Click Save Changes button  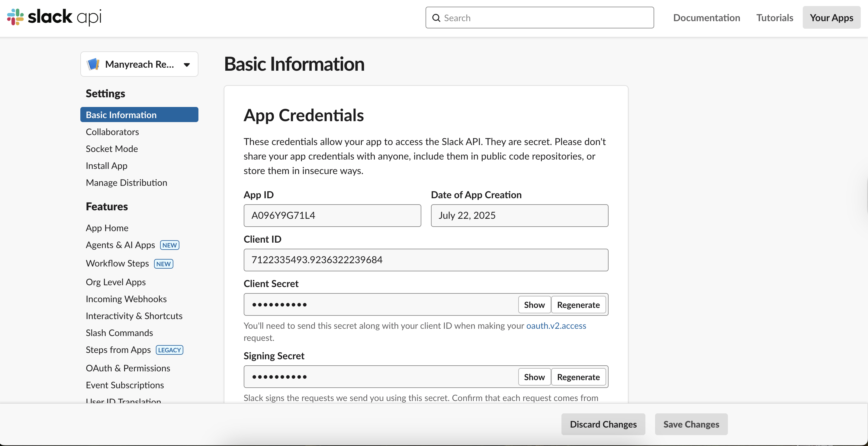pos(691,424)
